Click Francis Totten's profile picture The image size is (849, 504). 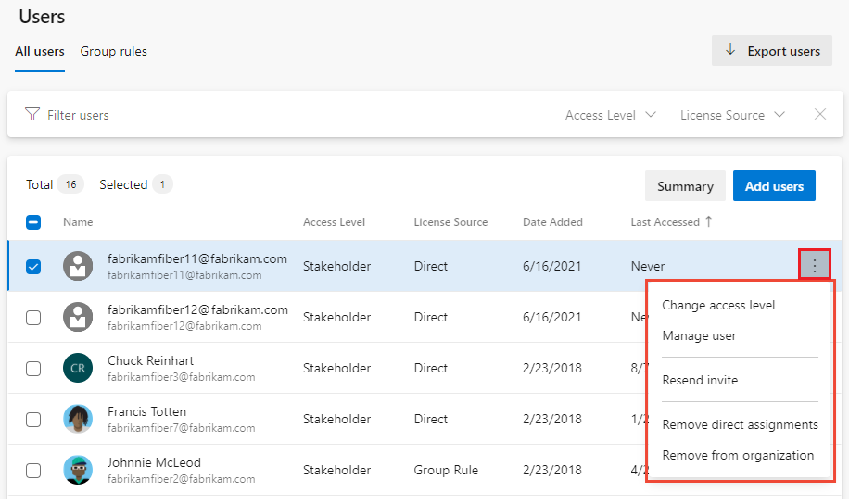click(x=78, y=419)
